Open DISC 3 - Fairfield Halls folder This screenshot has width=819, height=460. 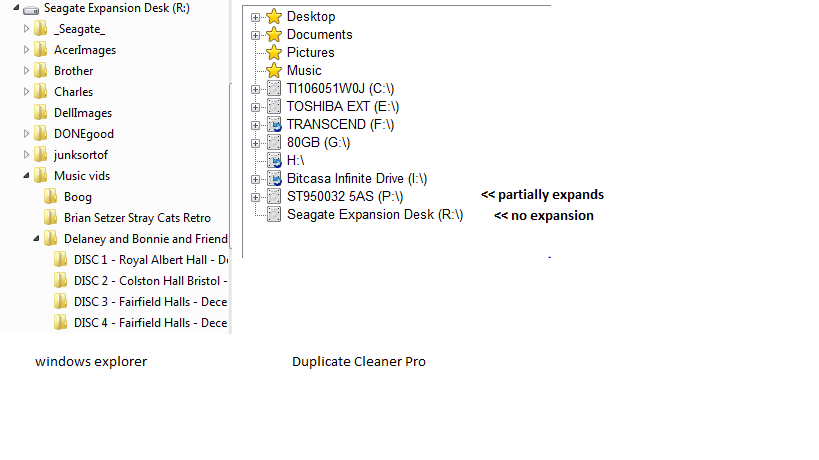pyautogui.click(x=150, y=302)
